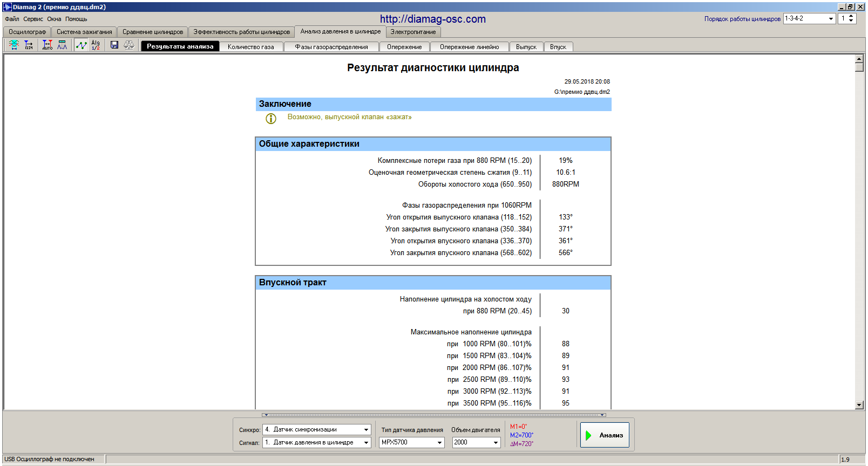
Task: Click the green play arrow in Анализ button
Action: [588, 435]
